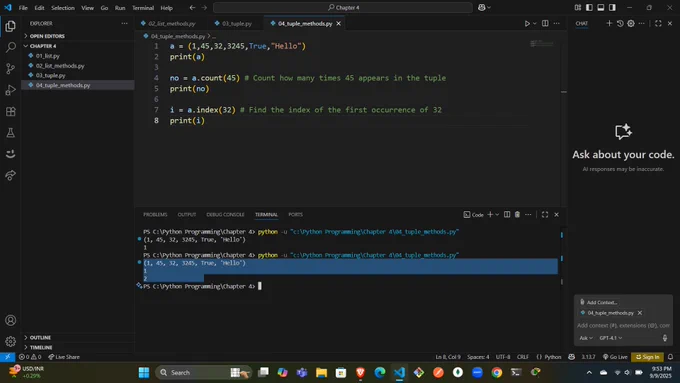Close the terminal panel
The image size is (680, 383).
(x=556, y=214)
